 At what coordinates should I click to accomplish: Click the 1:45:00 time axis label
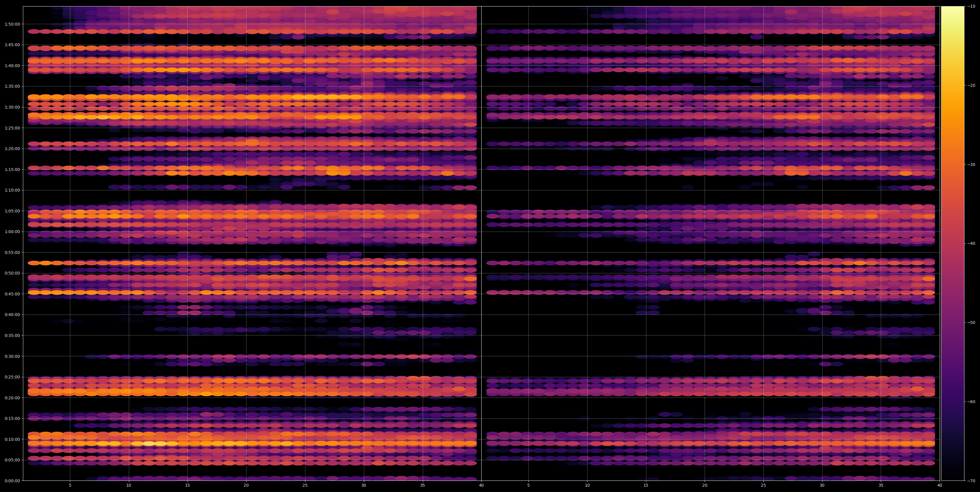click(x=12, y=45)
